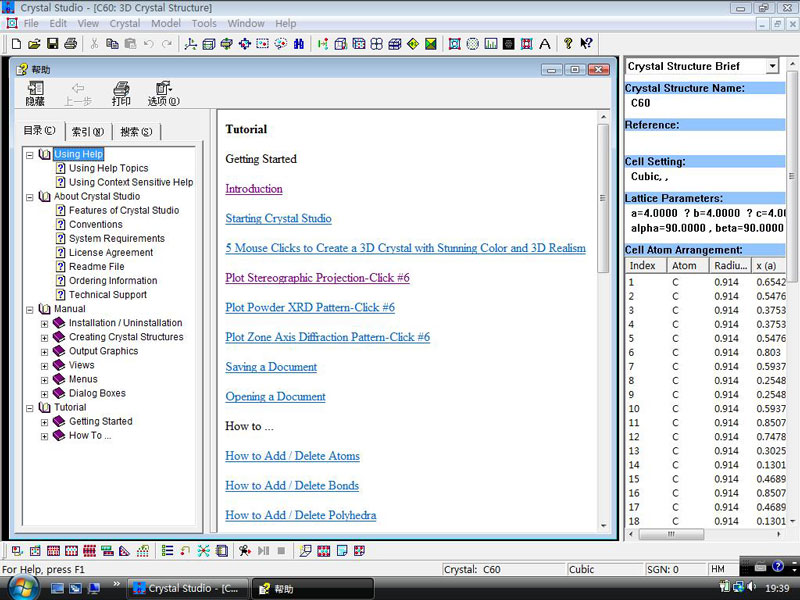800x600 pixels.
Task: Click the 选项 options button in help window
Action: (164, 93)
